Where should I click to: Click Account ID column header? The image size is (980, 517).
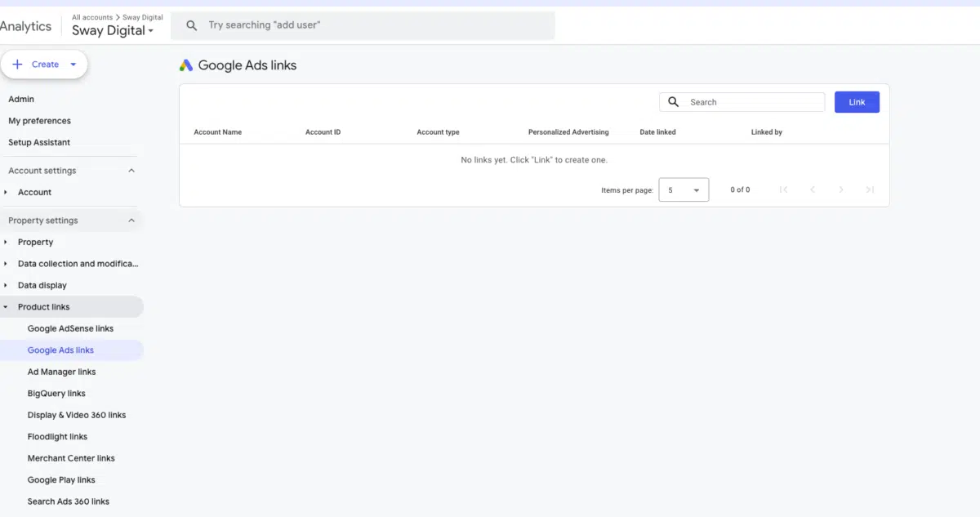coord(323,132)
